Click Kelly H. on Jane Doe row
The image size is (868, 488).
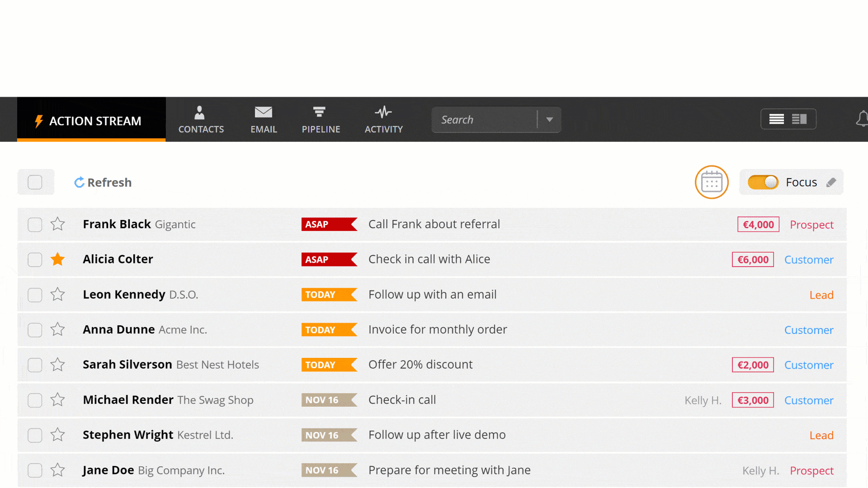[x=761, y=471]
